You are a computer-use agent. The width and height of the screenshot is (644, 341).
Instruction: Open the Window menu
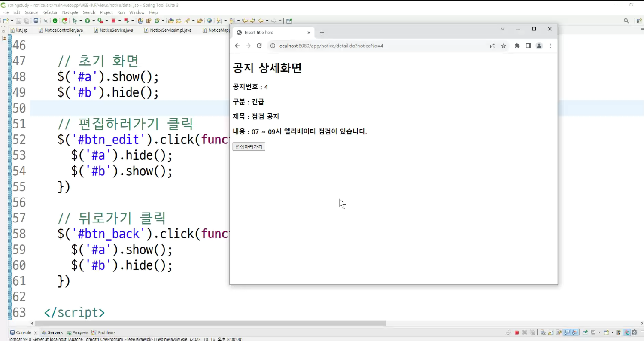(x=137, y=12)
